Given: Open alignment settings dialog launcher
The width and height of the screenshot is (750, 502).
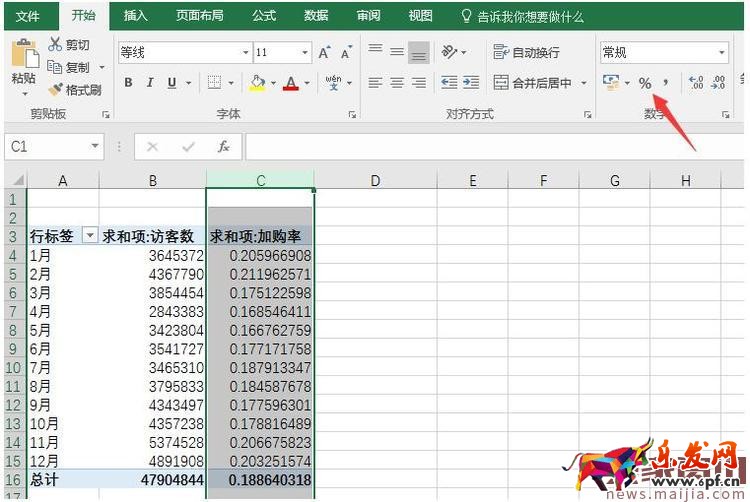Looking at the screenshot, I should coord(587,114).
